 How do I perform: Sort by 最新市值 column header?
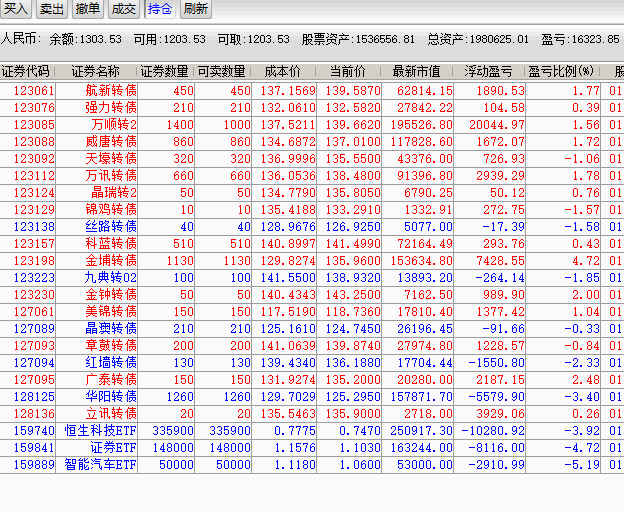click(416, 72)
